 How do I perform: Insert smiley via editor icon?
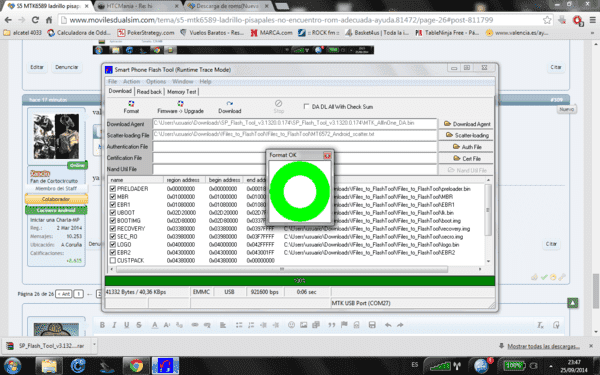291,325
